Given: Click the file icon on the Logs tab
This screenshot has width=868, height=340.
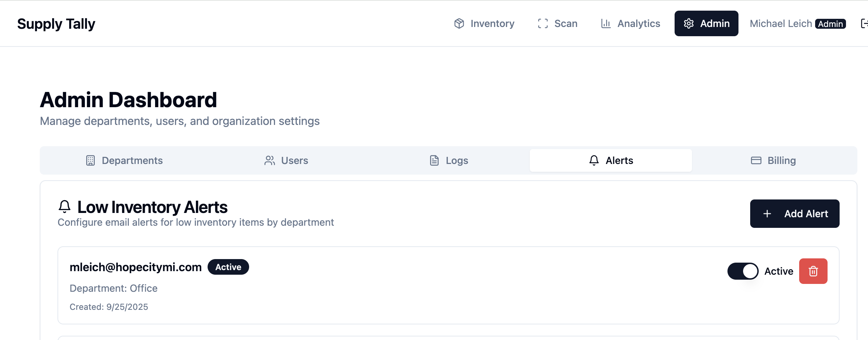Looking at the screenshot, I should point(434,160).
